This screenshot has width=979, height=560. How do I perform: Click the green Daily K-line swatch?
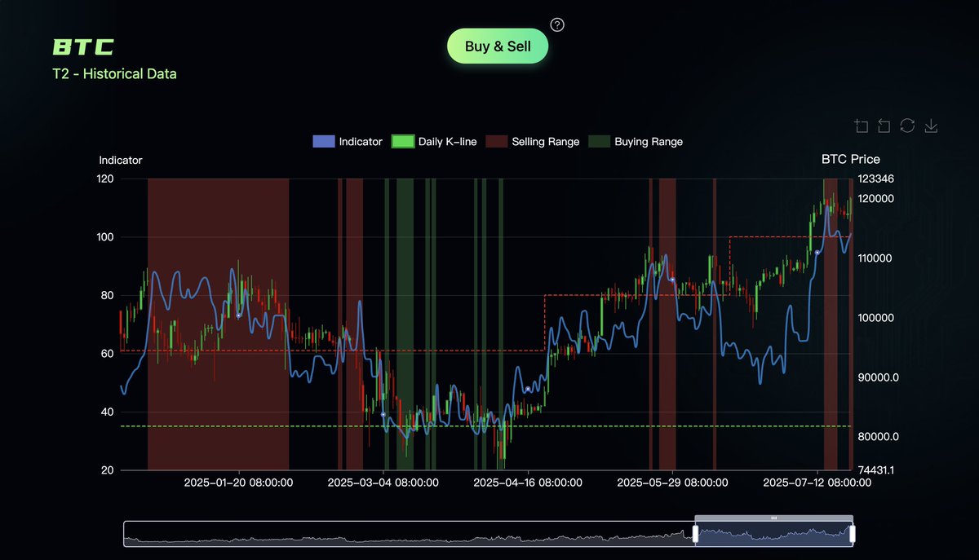[403, 142]
